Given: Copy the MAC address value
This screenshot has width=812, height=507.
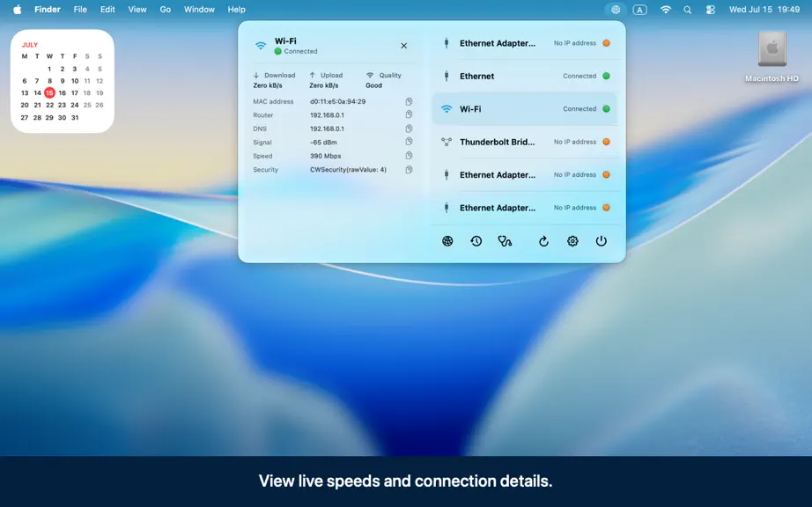Looking at the screenshot, I should pos(409,101).
